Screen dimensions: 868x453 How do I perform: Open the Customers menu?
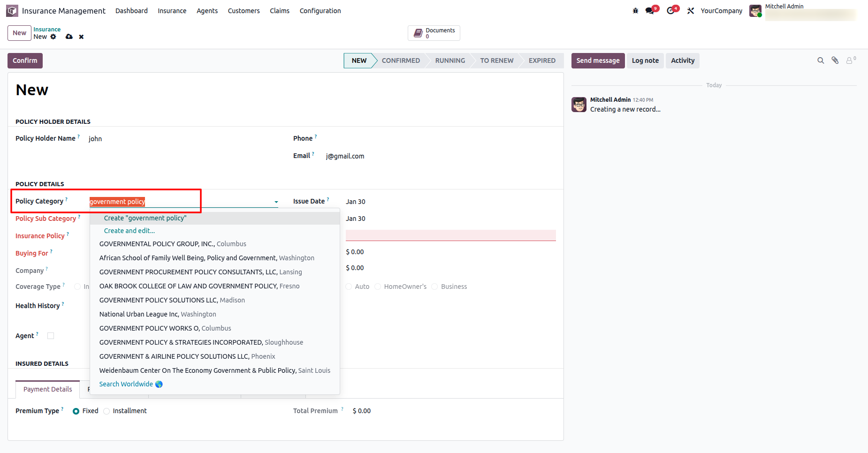pos(244,11)
